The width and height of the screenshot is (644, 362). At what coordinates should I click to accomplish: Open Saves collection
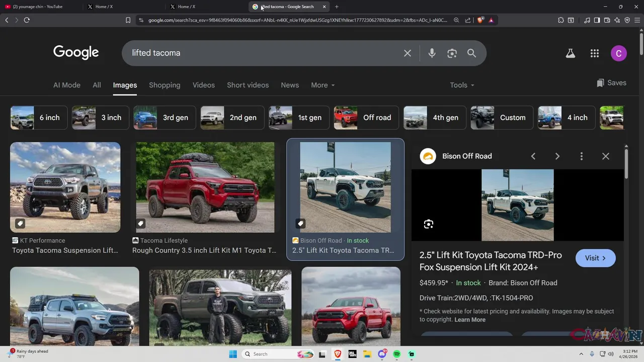click(x=611, y=83)
